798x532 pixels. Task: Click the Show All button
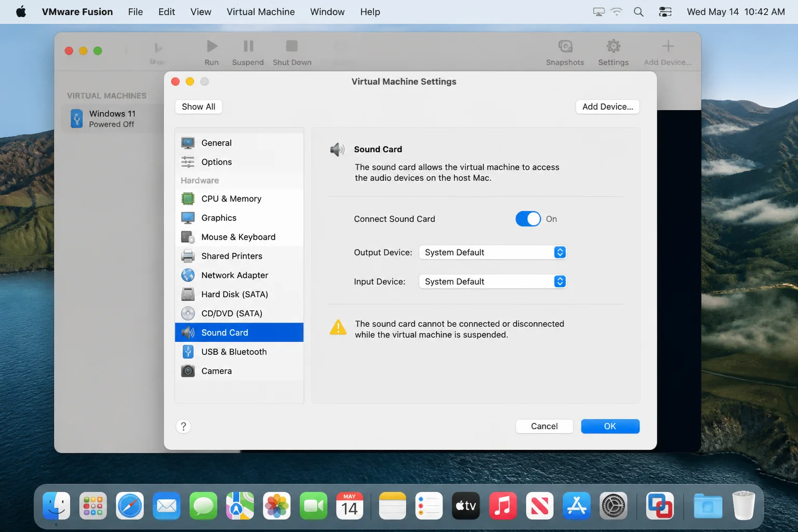click(x=198, y=107)
